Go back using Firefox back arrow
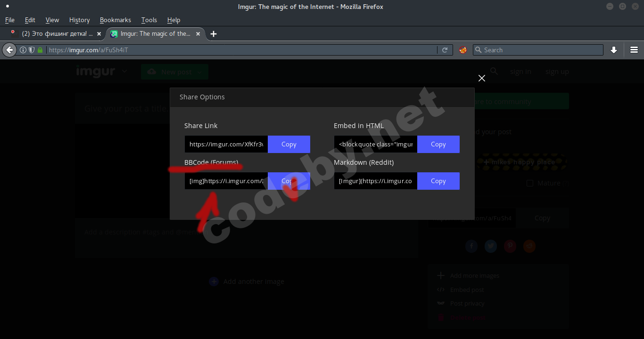The image size is (644, 339). click(9, 50)
